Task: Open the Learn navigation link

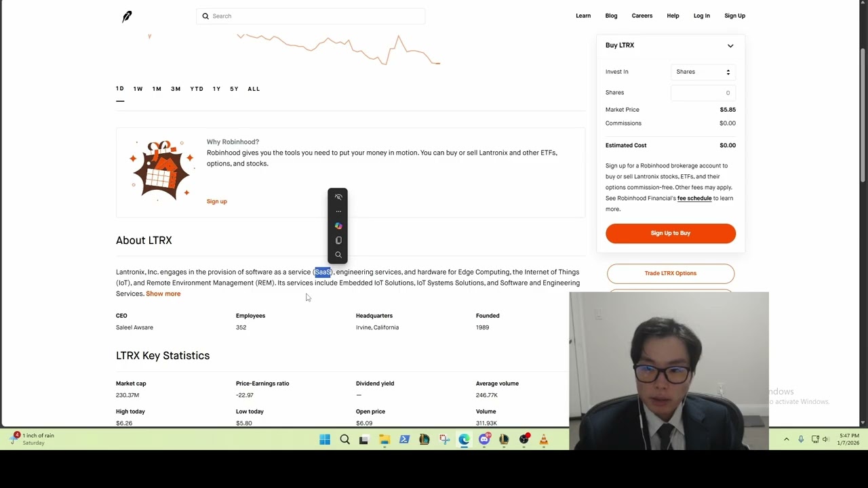Action: pyautogui.click(x=583, y=16)
